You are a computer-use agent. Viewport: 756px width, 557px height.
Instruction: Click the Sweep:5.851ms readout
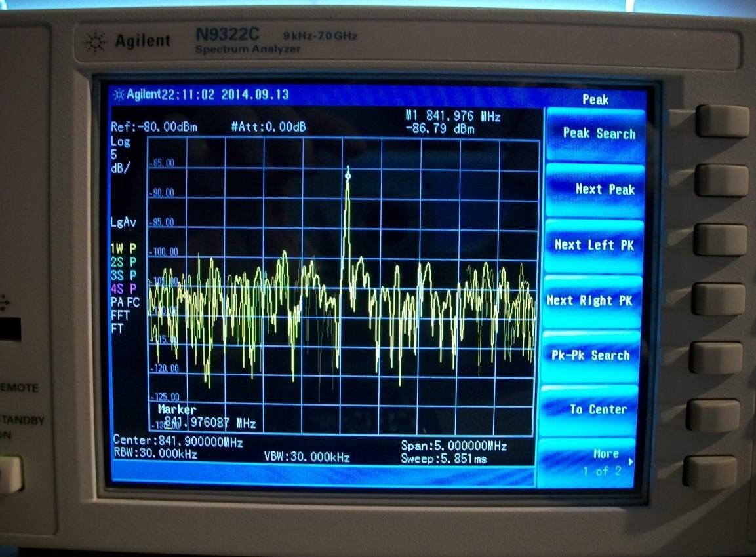pos(444,459)
